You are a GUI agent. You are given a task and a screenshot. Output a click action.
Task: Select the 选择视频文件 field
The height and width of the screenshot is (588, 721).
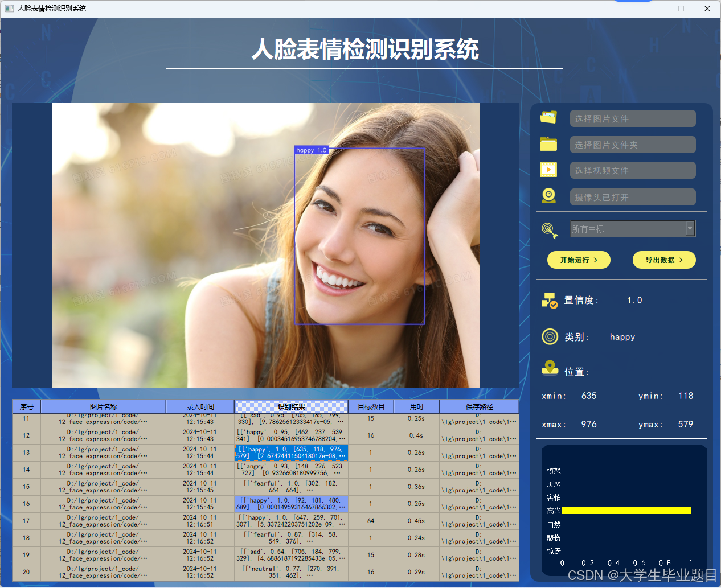click(633, 170)
